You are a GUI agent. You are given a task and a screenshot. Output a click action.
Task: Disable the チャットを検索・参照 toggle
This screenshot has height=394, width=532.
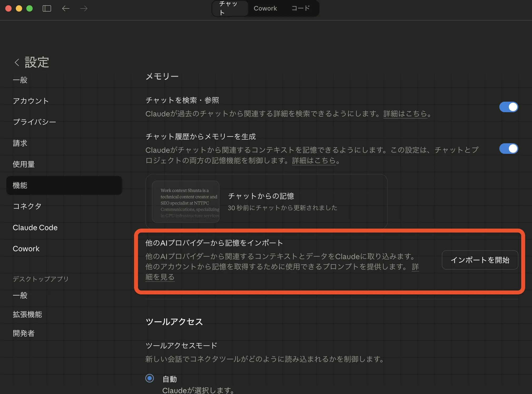(508, 107)
